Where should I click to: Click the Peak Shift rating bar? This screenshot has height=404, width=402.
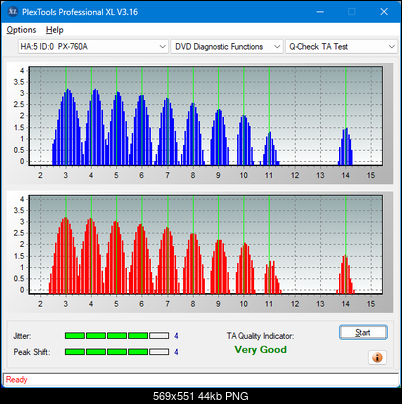coord(117,352)
